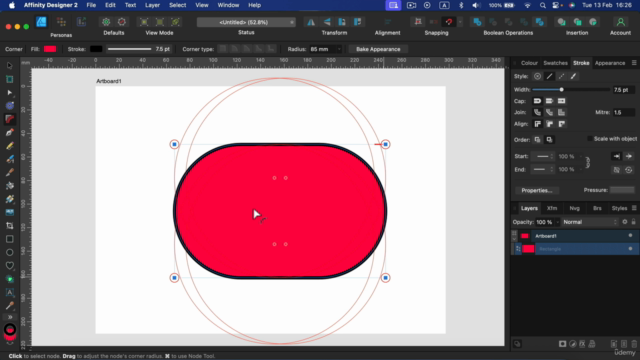Click the Mitre value field
Image resolution: width=640 pixels, height=360 pixels.
[624, 112]
